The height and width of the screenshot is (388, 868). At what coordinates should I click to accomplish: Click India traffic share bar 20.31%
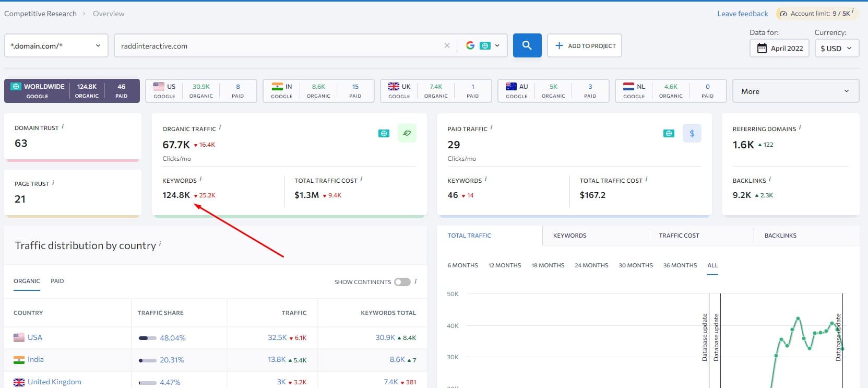(148, 360)
